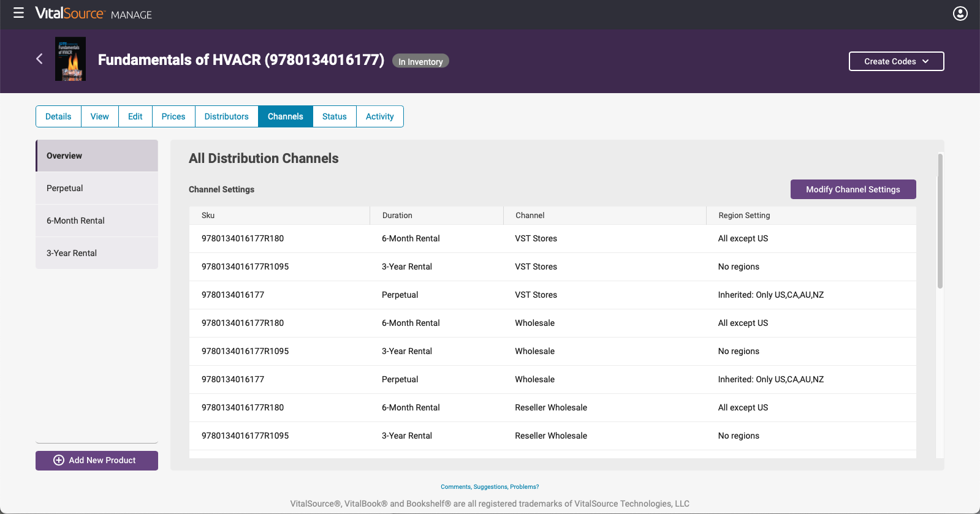This screenshot has width=980, height=514.
Task: Switch to the Distributors tab
Action: pos(227,116)
